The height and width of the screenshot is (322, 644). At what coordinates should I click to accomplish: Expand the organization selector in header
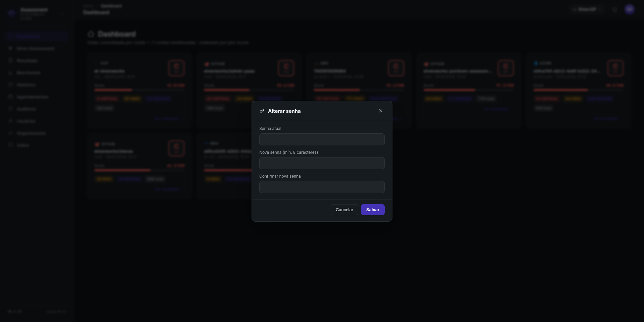(588, 9)
